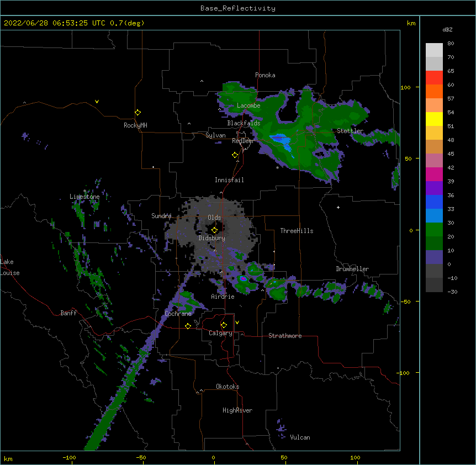476x465 pixels.
Task: Pick the orange 60 dBZ legend color
Action: tap(434, 91)
